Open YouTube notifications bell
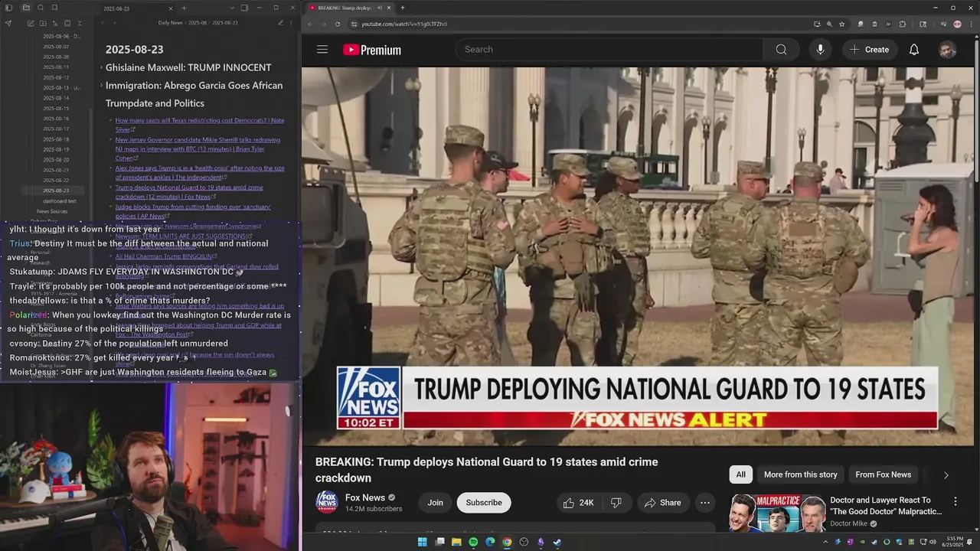This screenshot has width=980, height=551. coord(914,50)
